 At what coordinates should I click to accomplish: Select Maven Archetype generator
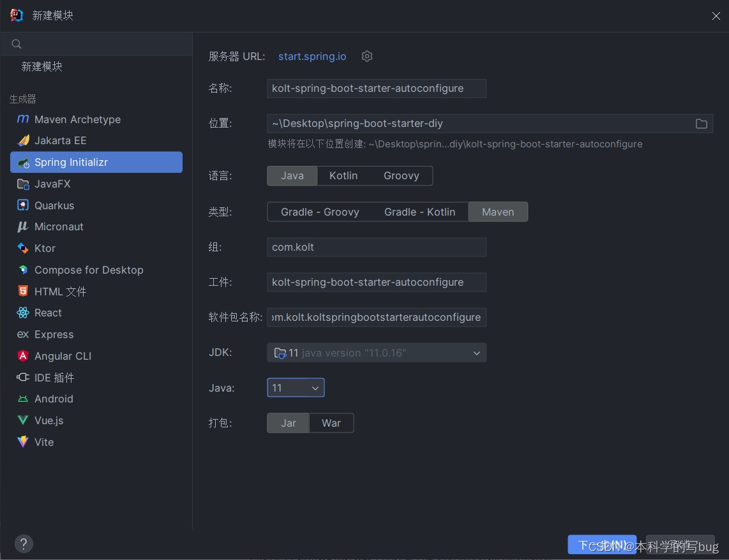(x=96, y=119)
